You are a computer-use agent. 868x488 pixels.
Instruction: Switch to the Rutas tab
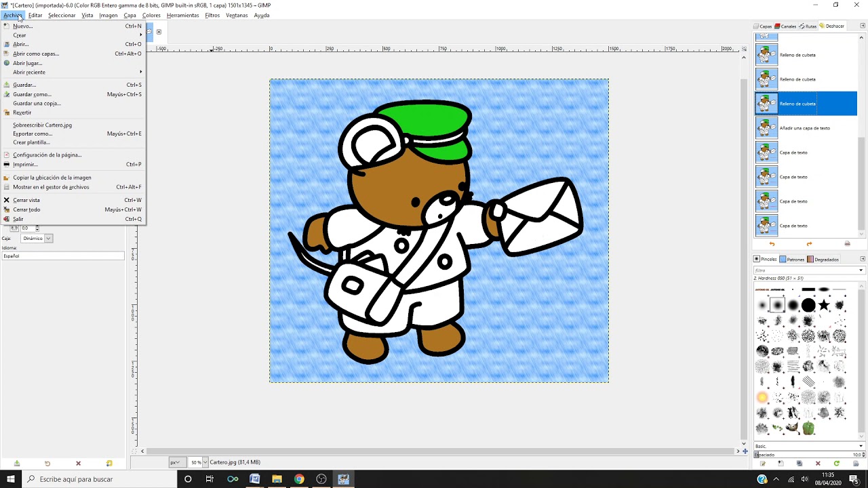coord(808,26)
